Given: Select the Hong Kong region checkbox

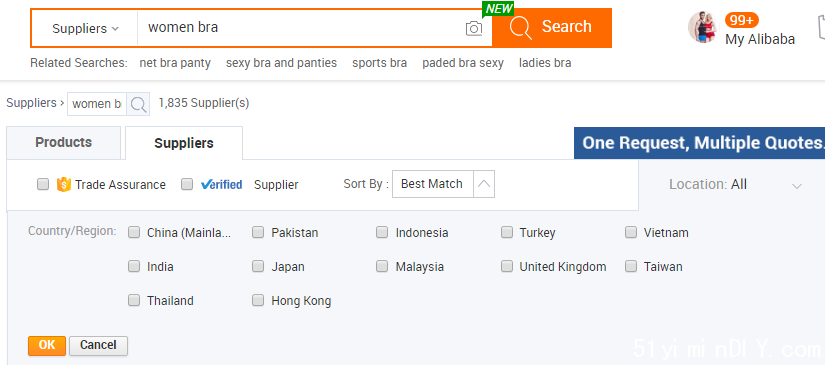Looking at the screenshot, I should click(x=258, y=300).
